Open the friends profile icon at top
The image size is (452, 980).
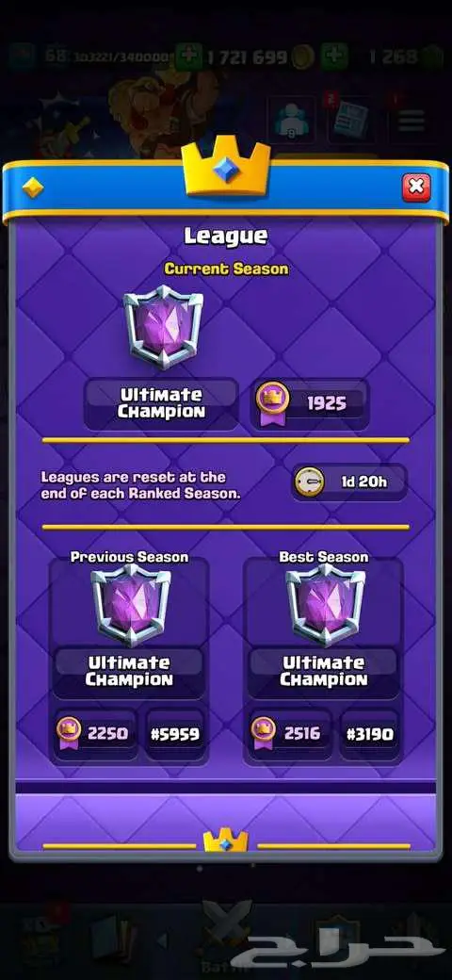292,120
